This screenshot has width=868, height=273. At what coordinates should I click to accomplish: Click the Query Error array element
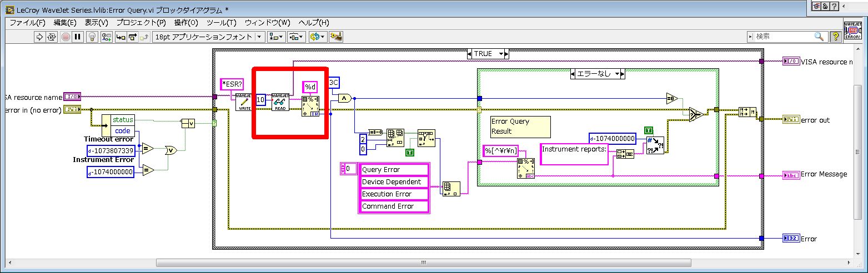pos(395,170)
